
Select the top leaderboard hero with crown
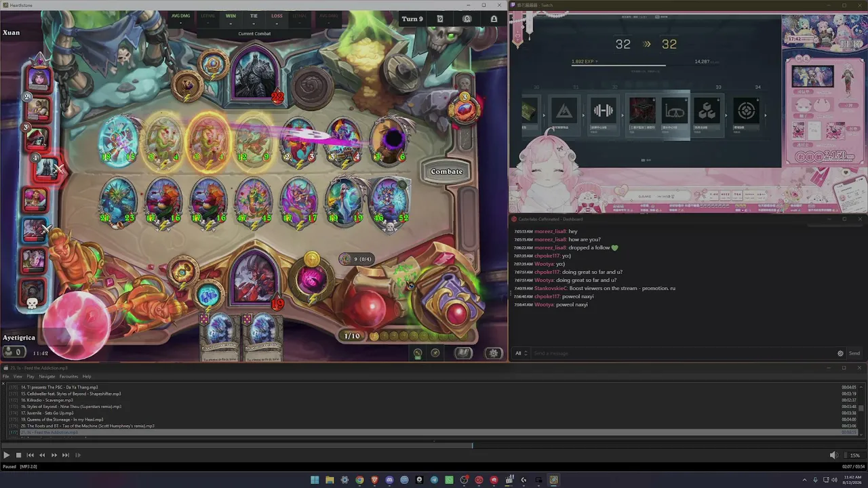click(39, 78)
